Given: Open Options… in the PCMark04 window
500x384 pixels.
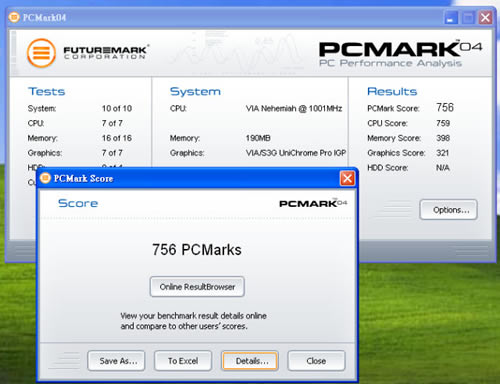Looking at the screenshot, I should [449, 210].
